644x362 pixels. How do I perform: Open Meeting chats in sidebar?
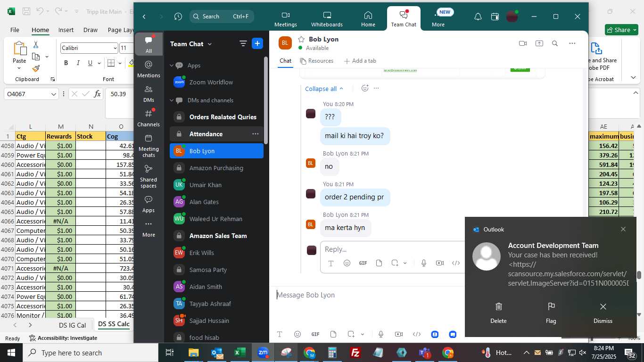[149, 146]
